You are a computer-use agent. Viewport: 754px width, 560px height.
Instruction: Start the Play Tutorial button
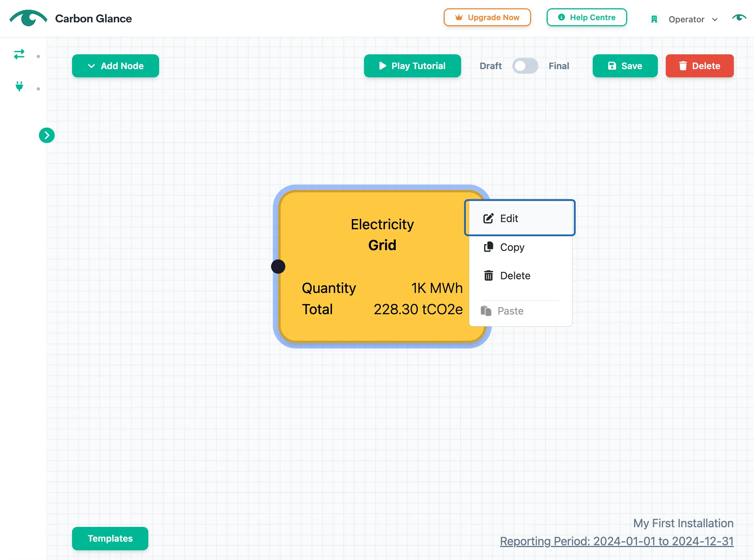[412, 66]
